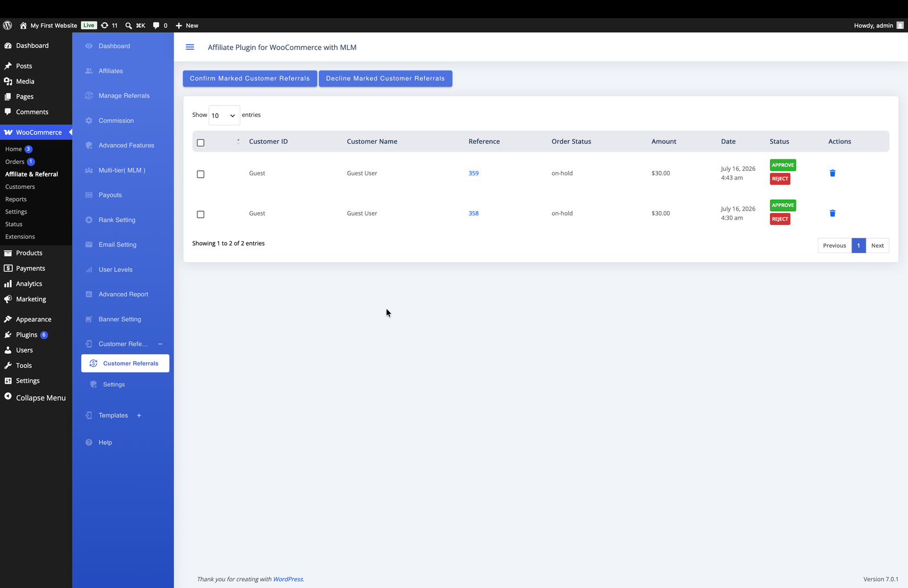Click the Previous pagination button

(x=835, y=246)
